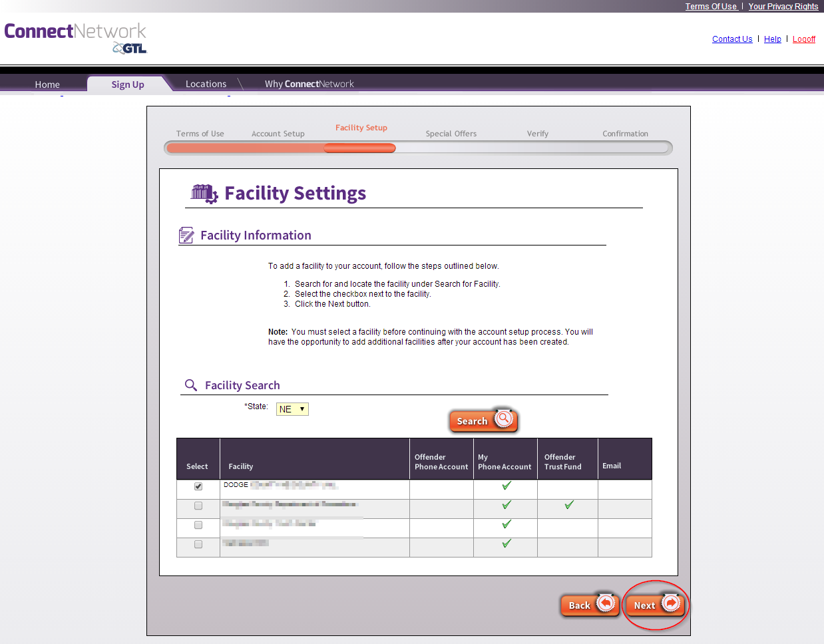This screenshot has width=824, height=644.
Task: Open the Help link
Action: pyautogui.click(x=773, y=39)
